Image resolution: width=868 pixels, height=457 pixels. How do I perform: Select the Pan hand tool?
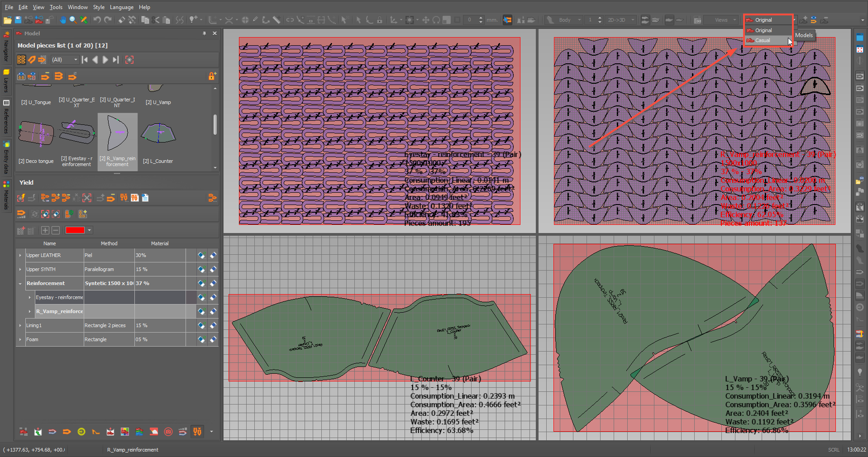pyautogui.click(x=63, y=20)
